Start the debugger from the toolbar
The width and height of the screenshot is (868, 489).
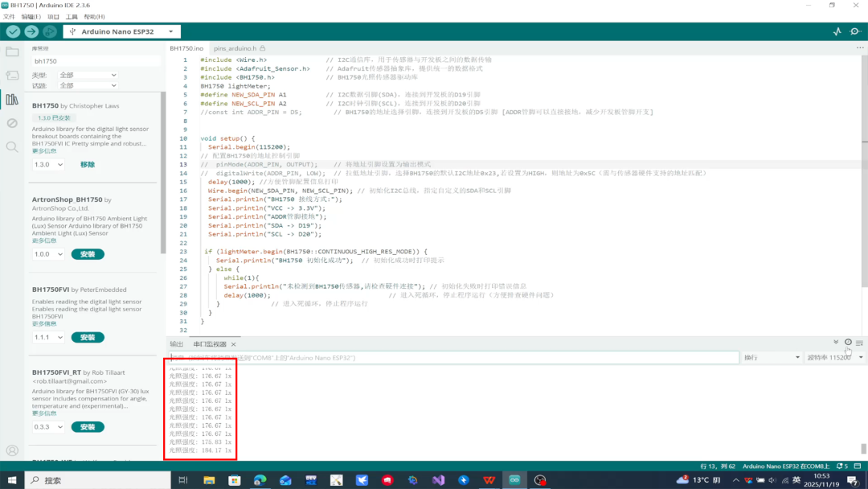50,31
